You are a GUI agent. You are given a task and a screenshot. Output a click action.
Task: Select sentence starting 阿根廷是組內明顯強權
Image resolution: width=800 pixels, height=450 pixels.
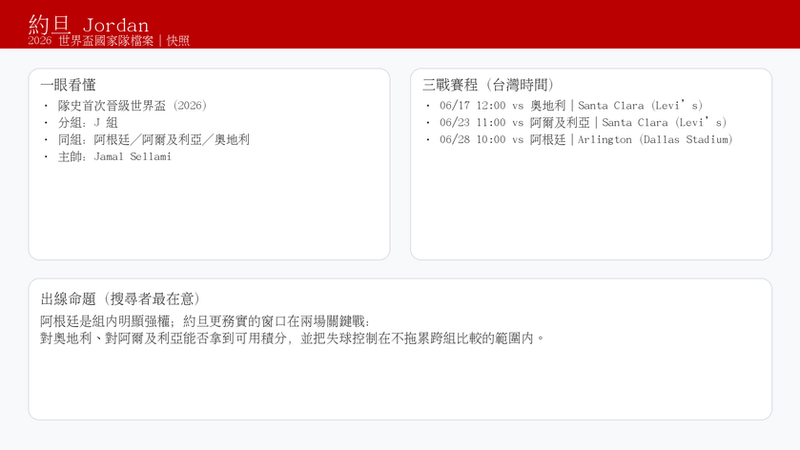click(x=205, y=321)
